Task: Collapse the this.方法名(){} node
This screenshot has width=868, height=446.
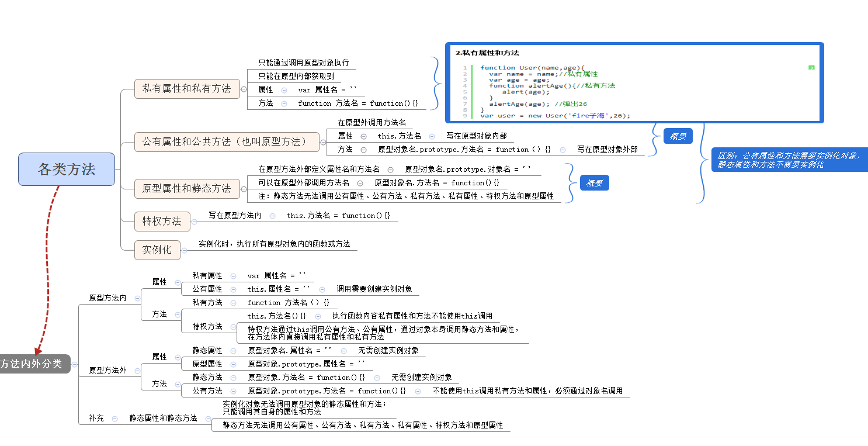Action: click(x=318, y=316)
